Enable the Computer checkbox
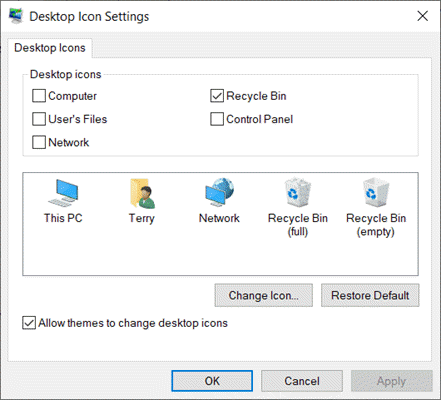 coord(39,96)
